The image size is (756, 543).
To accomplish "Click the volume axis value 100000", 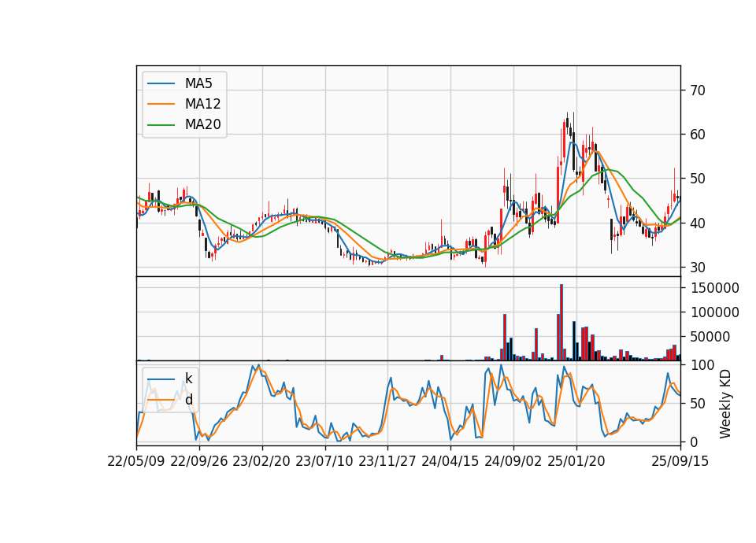I will coord(715,312).
